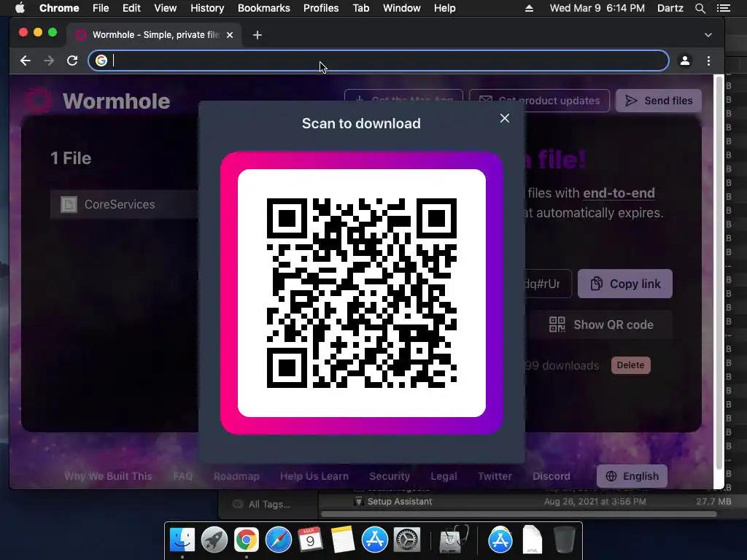This screenshot has height=560, width=747.
Task: Close the Scan to download dialog
Action: [505, 118]
